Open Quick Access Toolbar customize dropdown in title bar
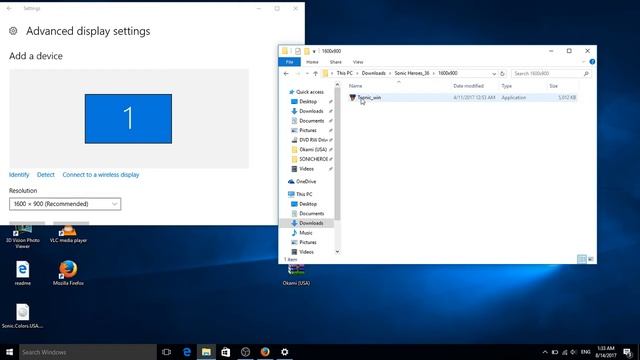The width and height of the screenshot is (640, 360). click(314, 51)
